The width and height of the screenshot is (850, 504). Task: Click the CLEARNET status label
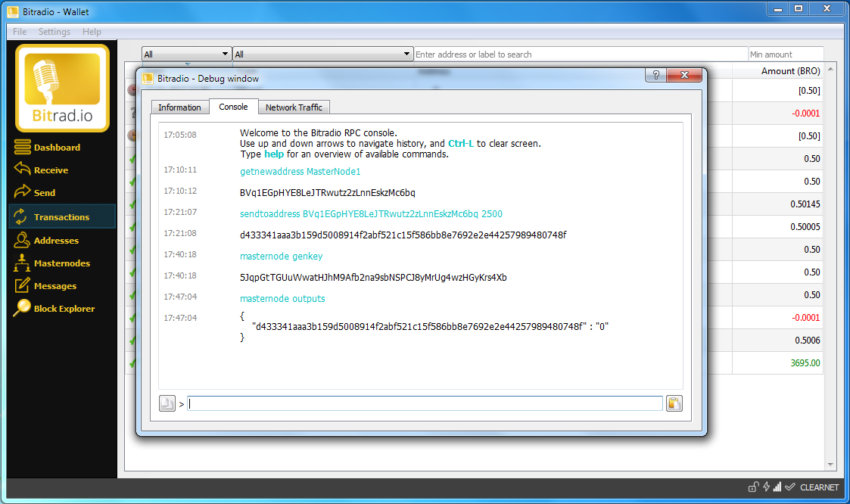click(819, 487)
